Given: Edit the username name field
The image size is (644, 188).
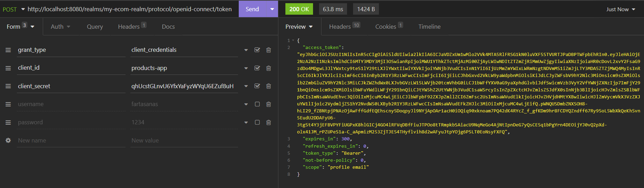Looking at the screenshot, I should click(x=71, y=104).
